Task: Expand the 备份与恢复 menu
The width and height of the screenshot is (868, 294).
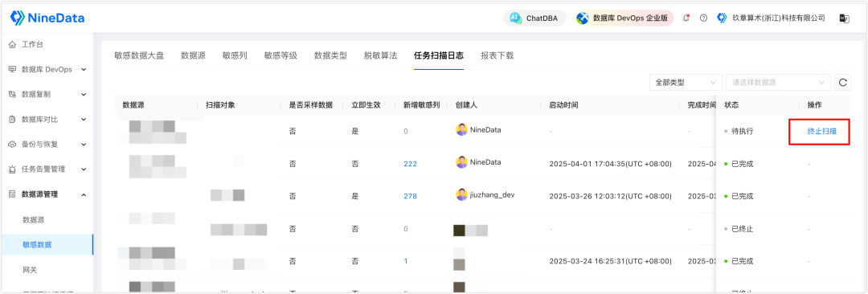Action: pos(47,144)
